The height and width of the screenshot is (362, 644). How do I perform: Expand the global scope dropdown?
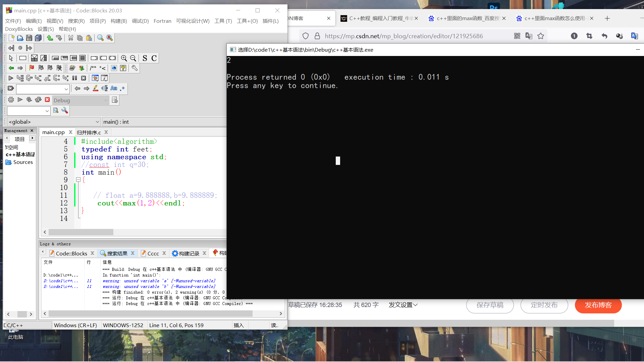click(x=97, y=122)
